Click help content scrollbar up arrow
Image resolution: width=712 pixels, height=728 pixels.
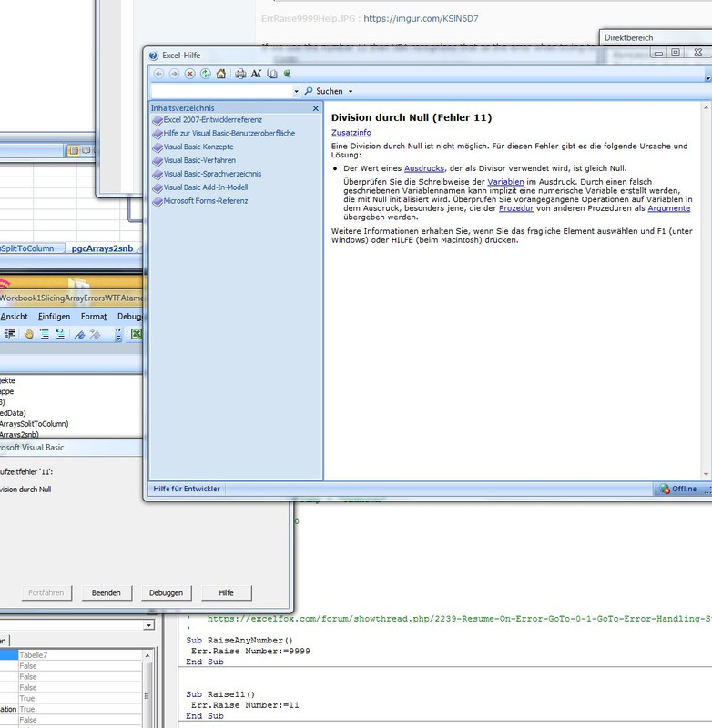coord(706,107)
